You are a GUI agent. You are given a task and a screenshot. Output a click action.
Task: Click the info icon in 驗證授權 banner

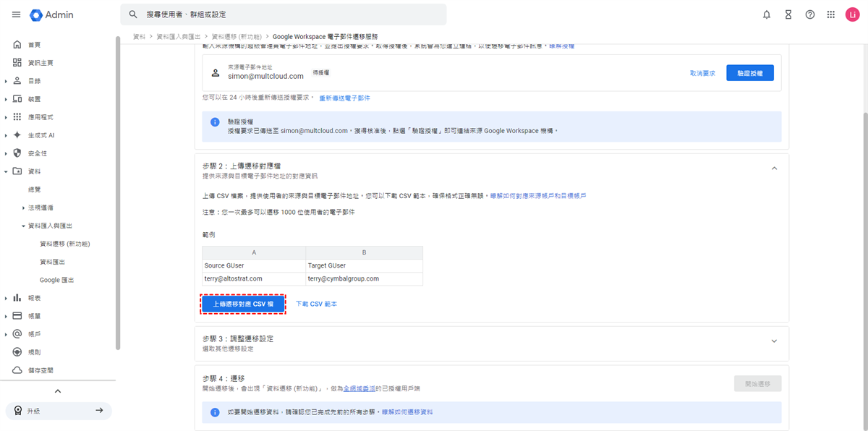click(215, 122)
